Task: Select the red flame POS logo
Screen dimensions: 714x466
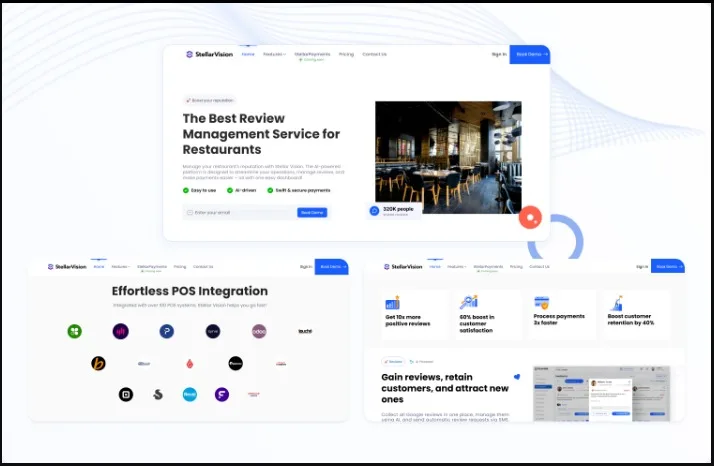Action: [190, 364]
